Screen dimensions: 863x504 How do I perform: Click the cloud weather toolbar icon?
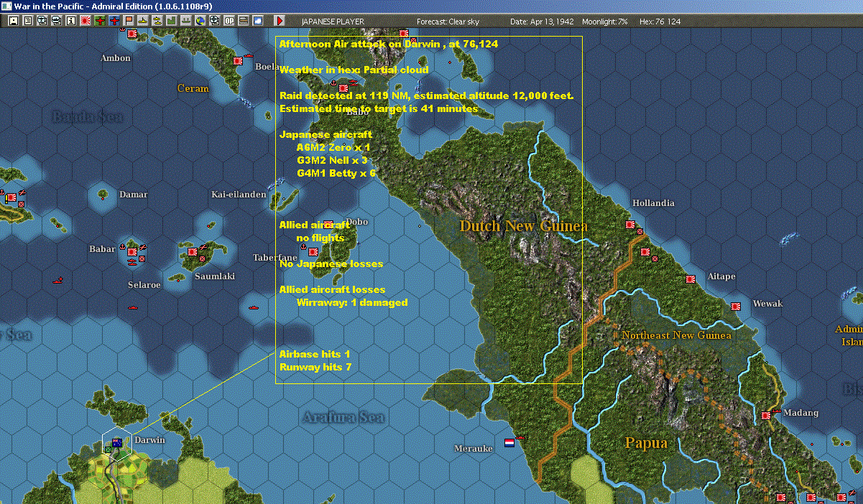pos(257,21)
